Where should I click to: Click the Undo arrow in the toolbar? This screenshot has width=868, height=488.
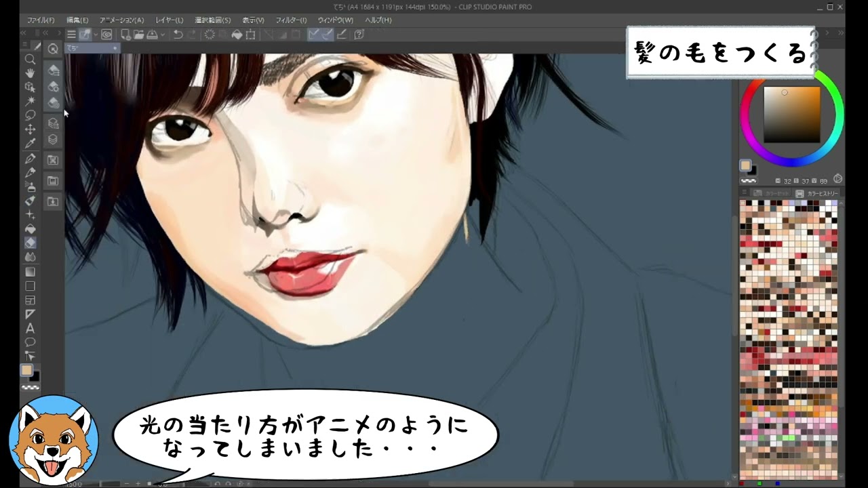point(178,35)
